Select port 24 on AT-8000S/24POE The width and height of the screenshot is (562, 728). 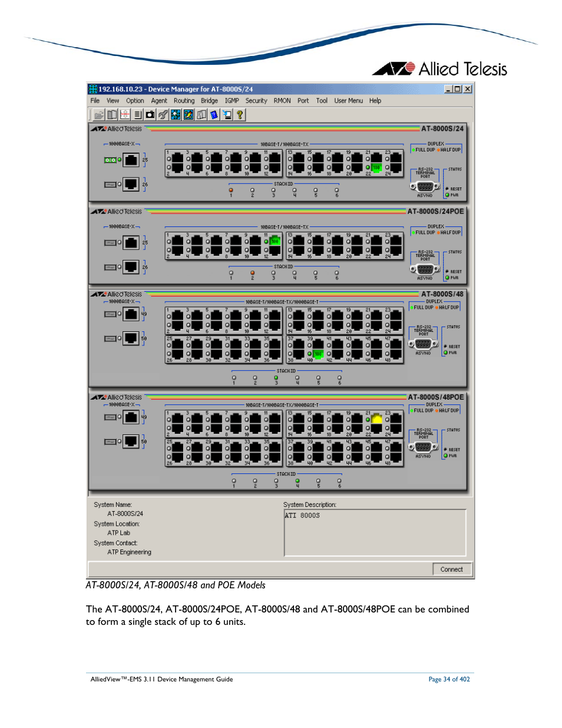point(396,251)
